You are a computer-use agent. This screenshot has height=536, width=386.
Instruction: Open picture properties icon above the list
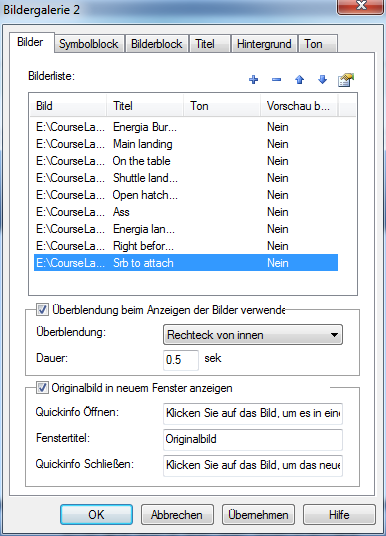pos(346,80)
